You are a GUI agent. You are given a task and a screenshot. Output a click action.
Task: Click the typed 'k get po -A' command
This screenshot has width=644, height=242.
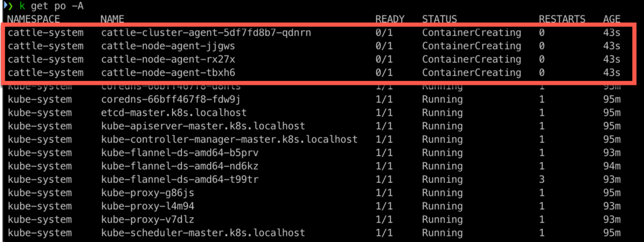[52, 6]
